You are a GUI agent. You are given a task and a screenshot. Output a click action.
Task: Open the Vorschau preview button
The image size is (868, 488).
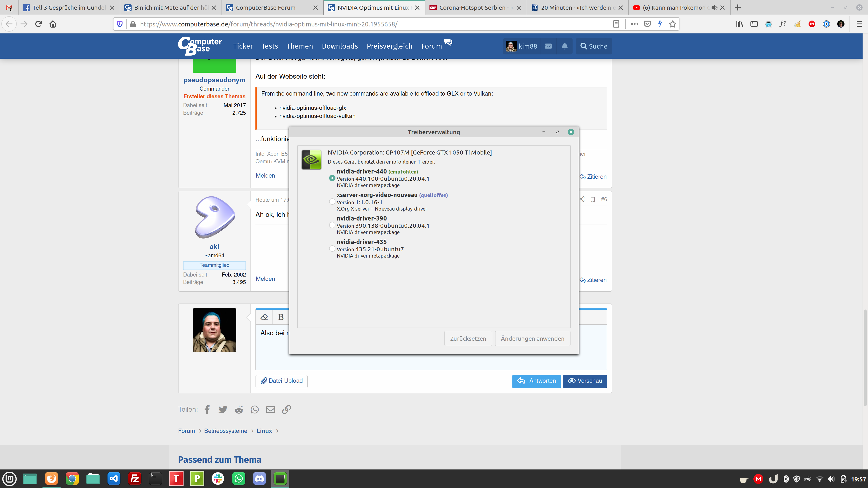(585, 381)
